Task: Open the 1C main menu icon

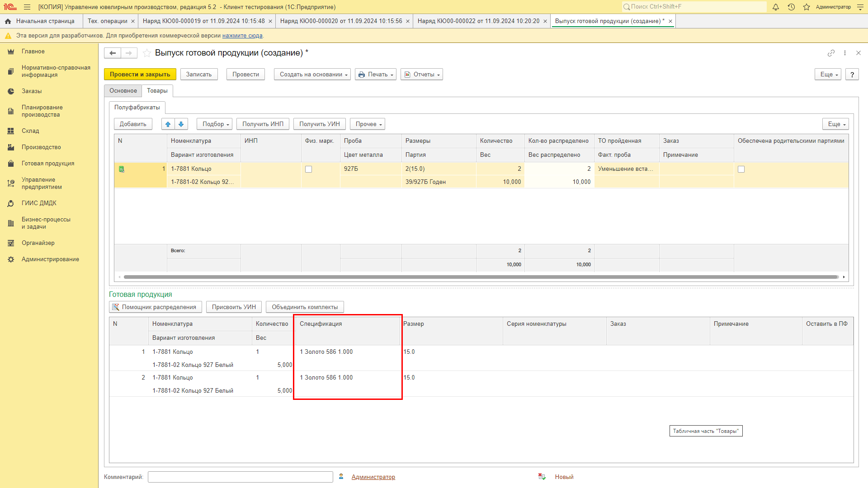Action: click(10, 7)
